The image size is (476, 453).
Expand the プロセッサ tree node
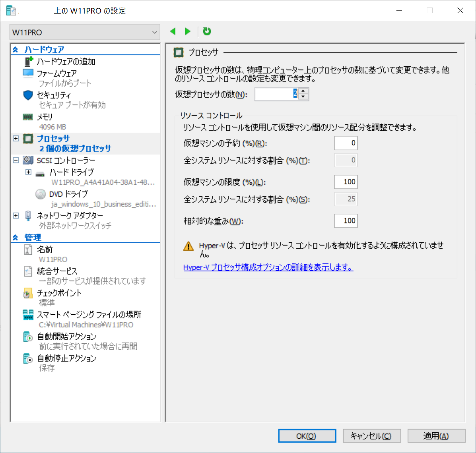click(x=16, y=138)
